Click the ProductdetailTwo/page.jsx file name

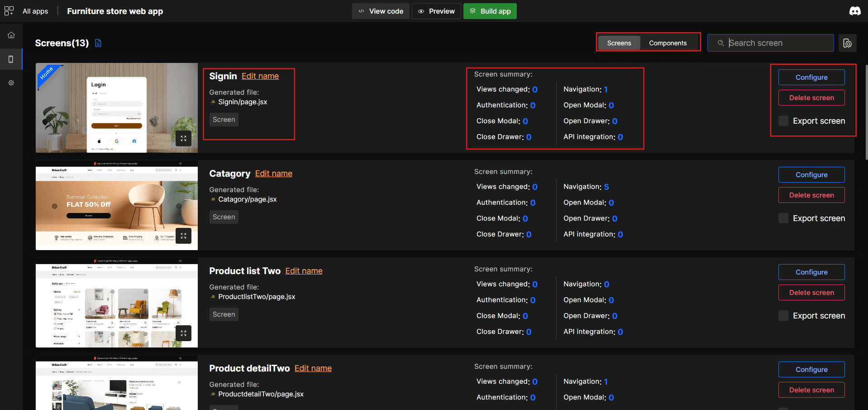(261, 394)
